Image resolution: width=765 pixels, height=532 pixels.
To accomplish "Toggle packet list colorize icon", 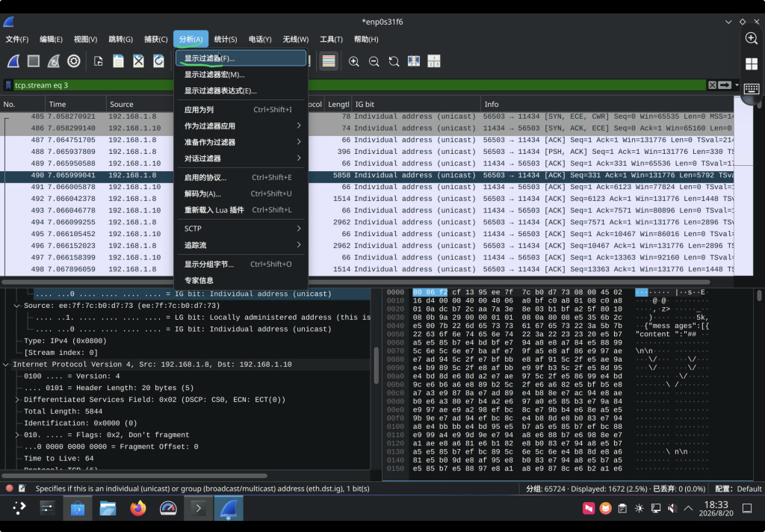I will pos(329,61).
